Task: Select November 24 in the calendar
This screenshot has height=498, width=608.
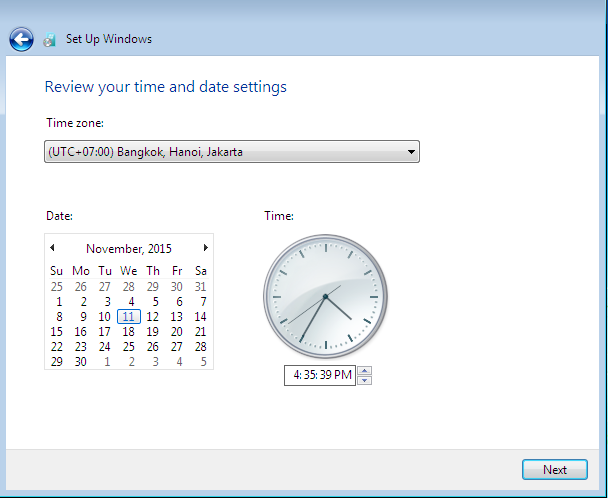Action: pos(105,347)
